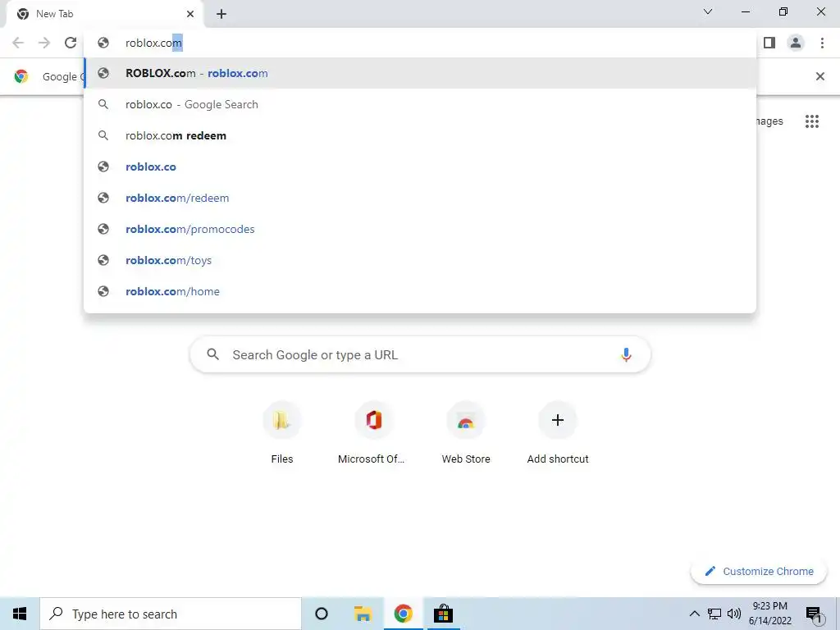Go forward with the forward arrow
The width and height of the screenshot is (840, 630).
[x=44, y=43]
